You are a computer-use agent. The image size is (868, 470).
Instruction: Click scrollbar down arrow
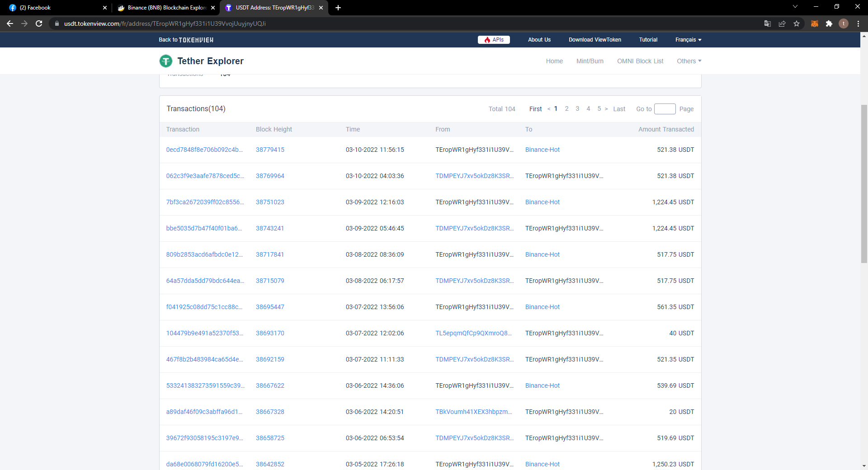(x=864, y=465)
